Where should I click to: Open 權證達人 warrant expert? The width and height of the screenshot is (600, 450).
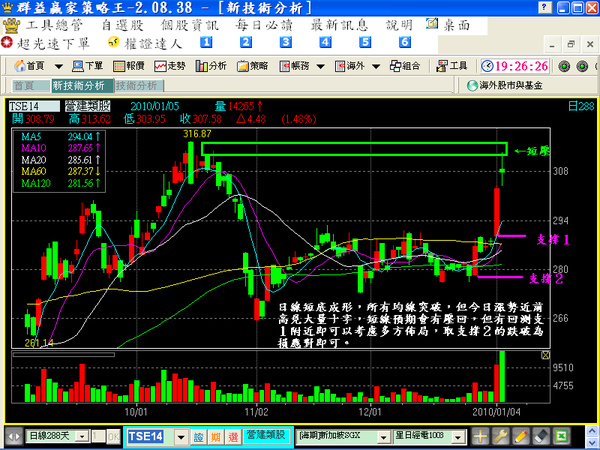point(145,43)
